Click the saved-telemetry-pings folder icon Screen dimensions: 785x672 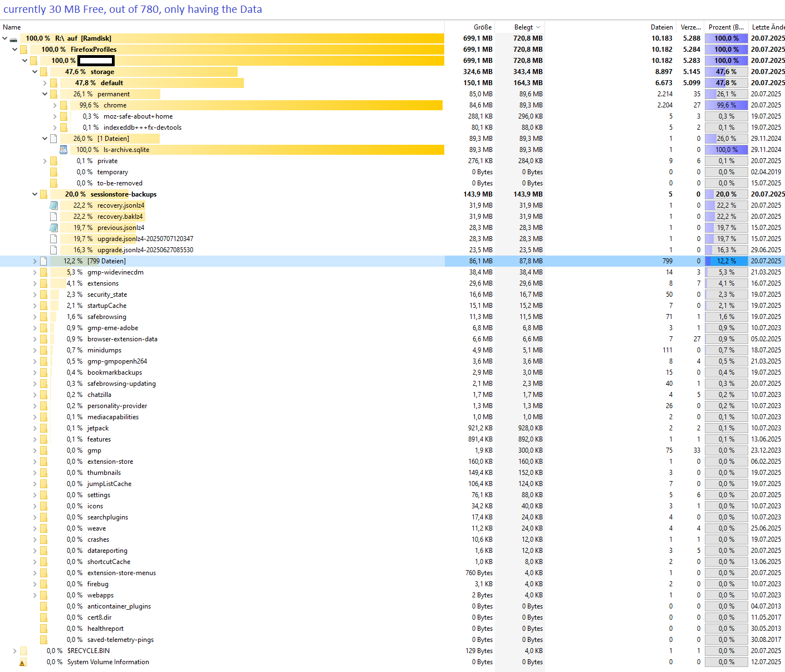[x=43, y=640]
